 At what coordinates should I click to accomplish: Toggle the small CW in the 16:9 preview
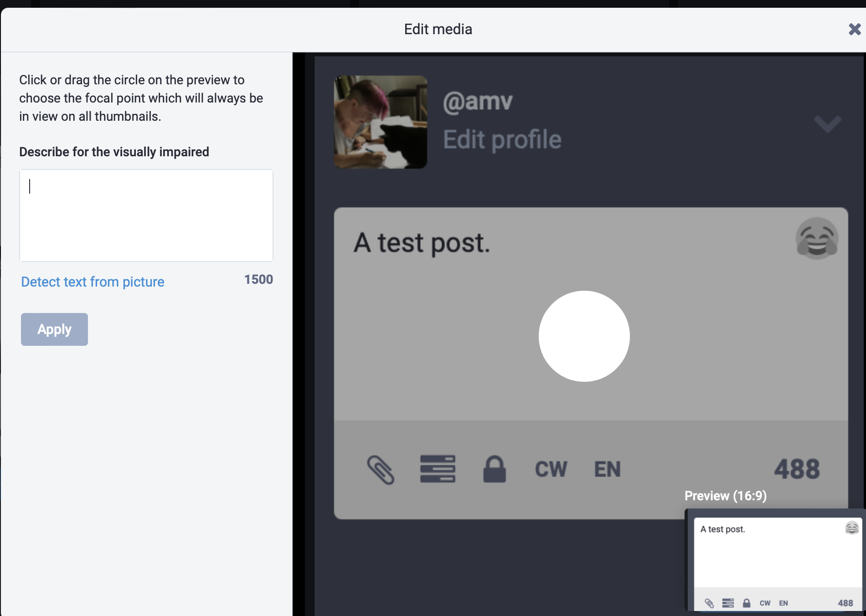point(765,603)
